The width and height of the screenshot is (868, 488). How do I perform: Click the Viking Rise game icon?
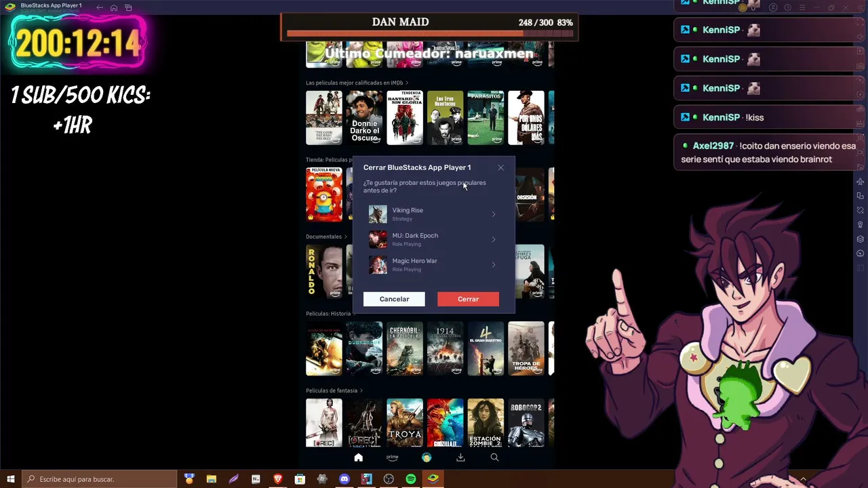coord(378,214)
